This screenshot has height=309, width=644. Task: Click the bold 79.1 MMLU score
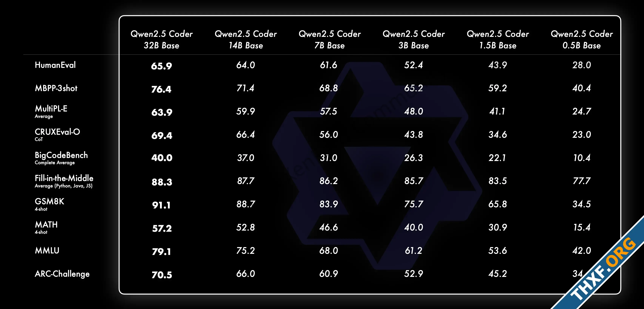coord(162,252)
